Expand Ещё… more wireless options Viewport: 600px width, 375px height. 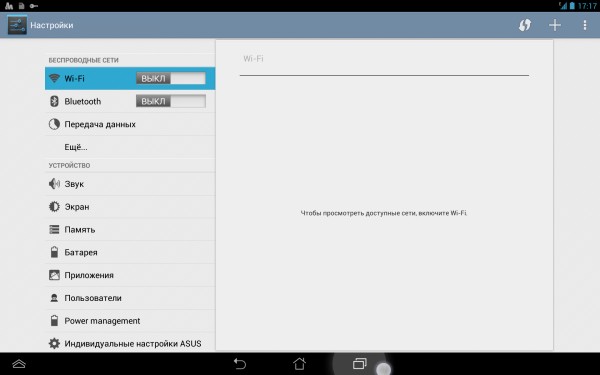coord(130,147)
